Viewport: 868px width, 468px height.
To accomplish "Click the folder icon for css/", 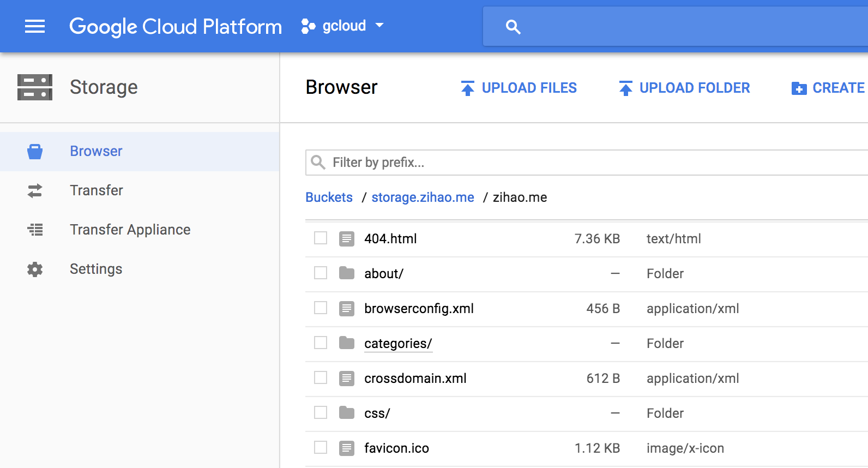I will tap(347, 412).
